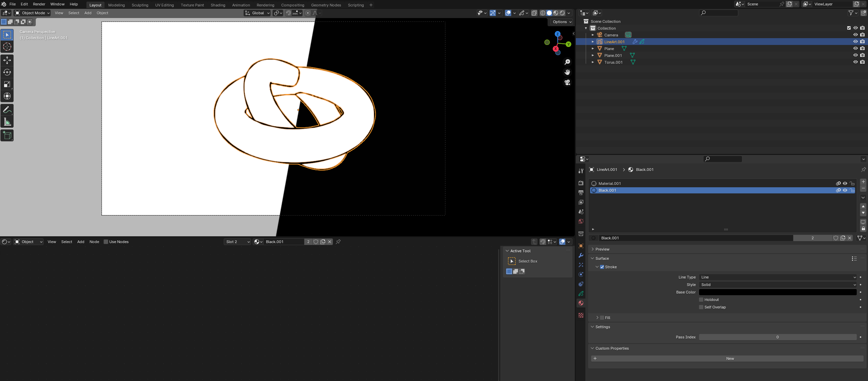Select the Add Cube tool
The height and width of the screenshot is (381, 868).
coord(7,136)
